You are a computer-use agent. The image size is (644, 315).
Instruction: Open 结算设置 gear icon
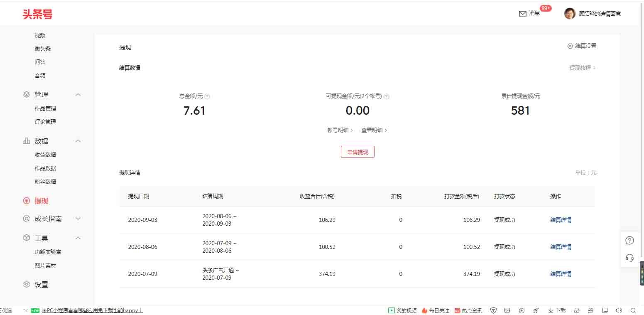pyautogui.click(x=570, y=46)
